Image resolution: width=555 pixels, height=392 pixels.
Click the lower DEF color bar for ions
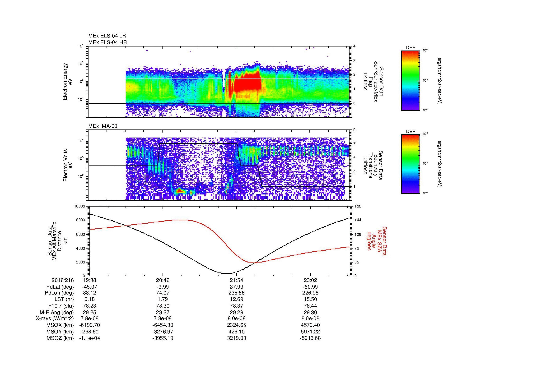coord(410,164)
